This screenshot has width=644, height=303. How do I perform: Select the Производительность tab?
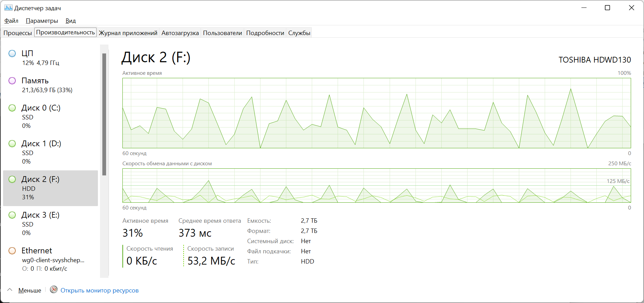pos(66,32)
